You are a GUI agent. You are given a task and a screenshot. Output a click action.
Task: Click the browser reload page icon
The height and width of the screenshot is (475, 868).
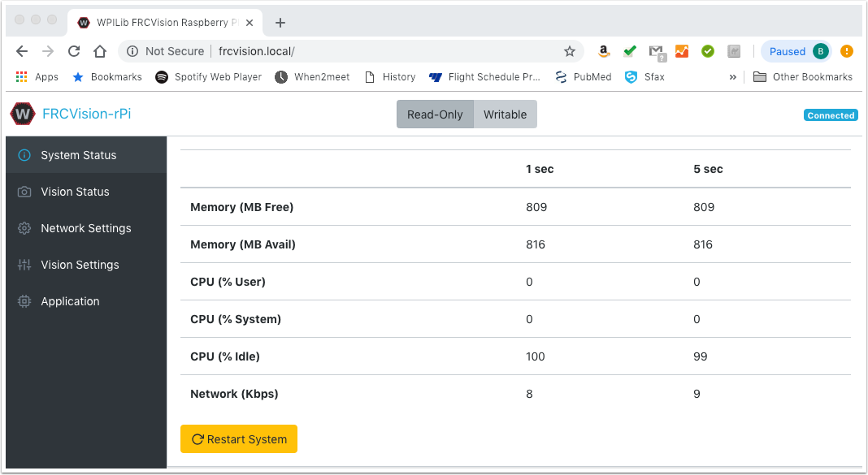click(74, 51)
